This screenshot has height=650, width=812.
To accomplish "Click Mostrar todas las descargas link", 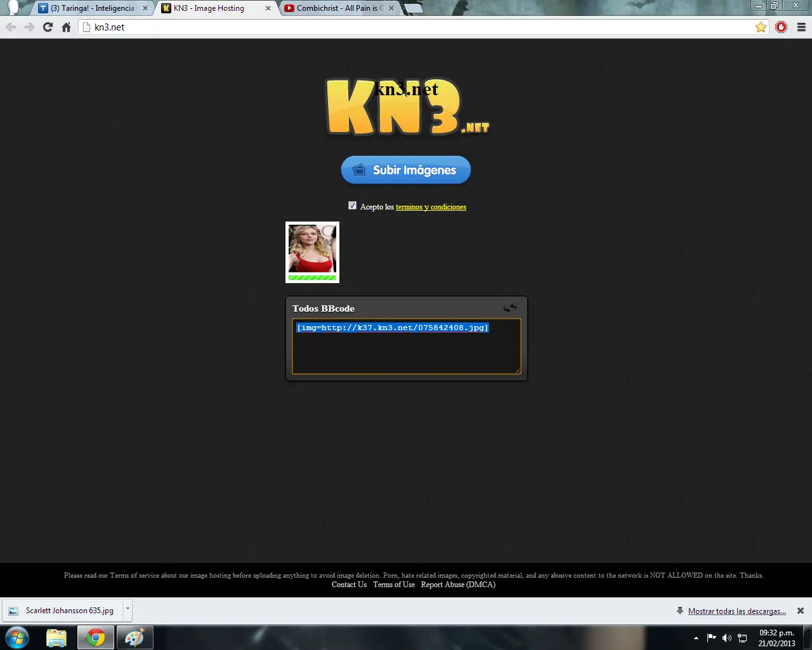I will (737, 611).
